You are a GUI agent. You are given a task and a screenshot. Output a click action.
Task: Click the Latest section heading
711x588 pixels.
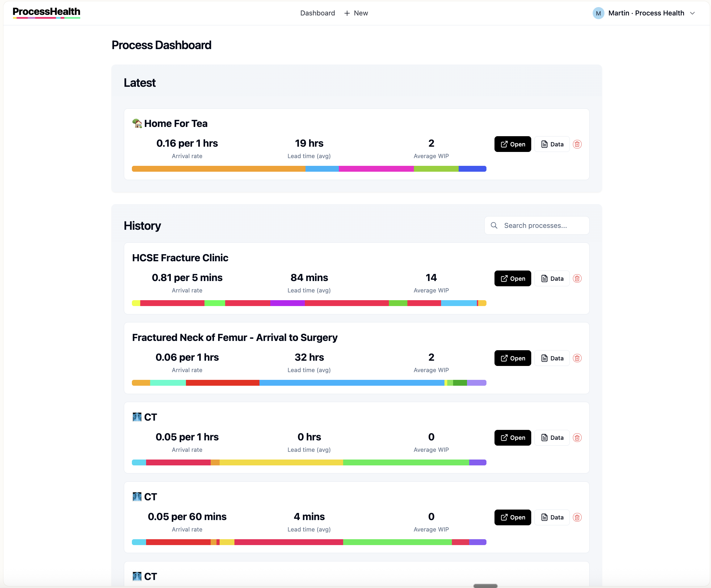[x=140, y=83]
